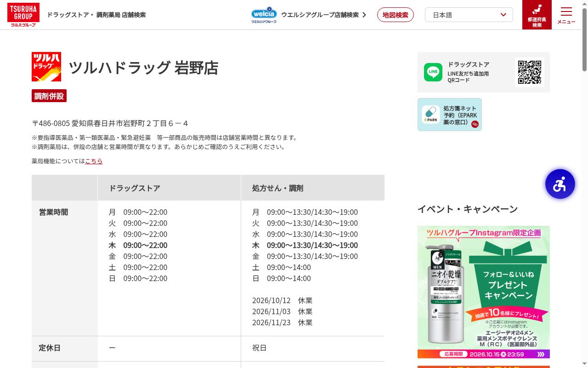Click the ウエルシアグループ店舗検索 chevron arrow
588x368 pixels.
tap(364, 15)
